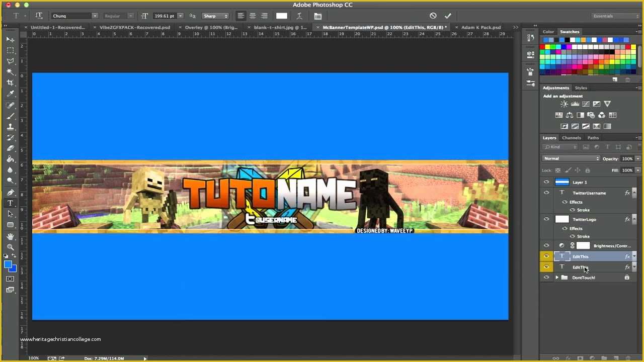Switch to the Color tab
Image resolution: width=644 pixels, height=362 pixels.
pos(548,32)
